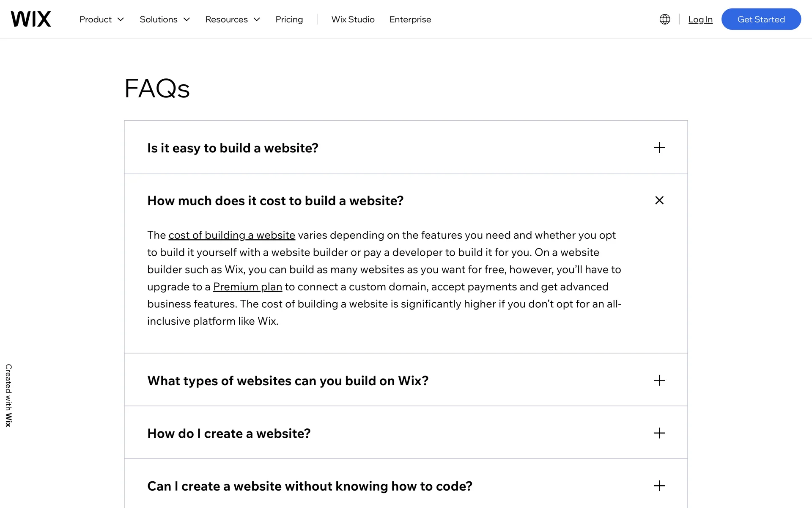Image resolution: width=812 pixels, height=508 pixels.
Task: Collapse the cost question with X icon
Action: 659,200
